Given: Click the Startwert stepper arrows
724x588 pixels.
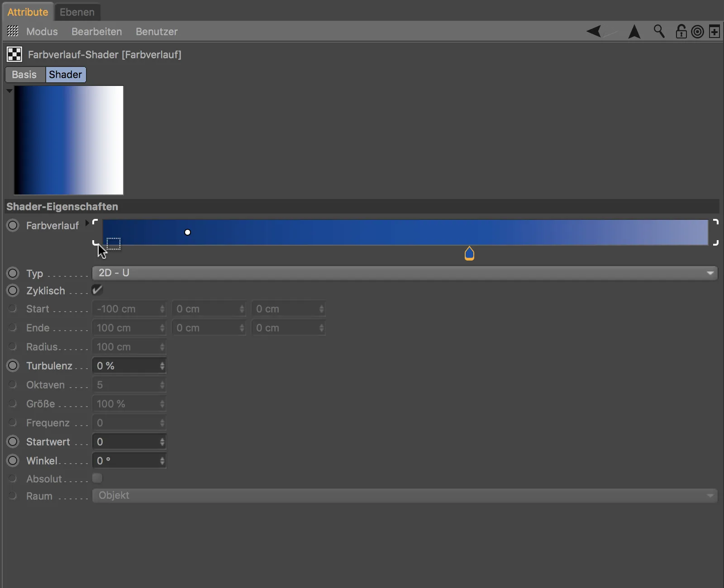Looking at the screenshot, I should tap(162, 442).
